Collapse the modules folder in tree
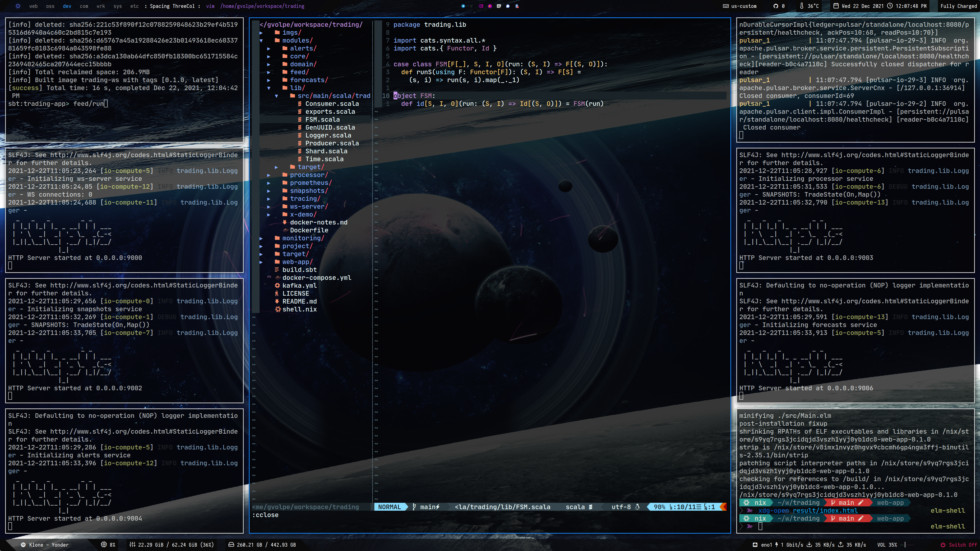This screenshot has height=551, width=980. [x=261, y=40]
